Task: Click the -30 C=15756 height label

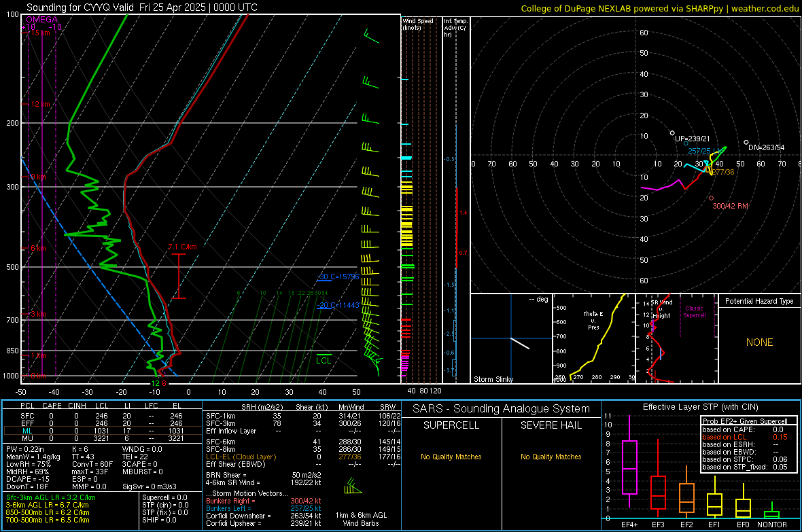Action: coord(338,277)
